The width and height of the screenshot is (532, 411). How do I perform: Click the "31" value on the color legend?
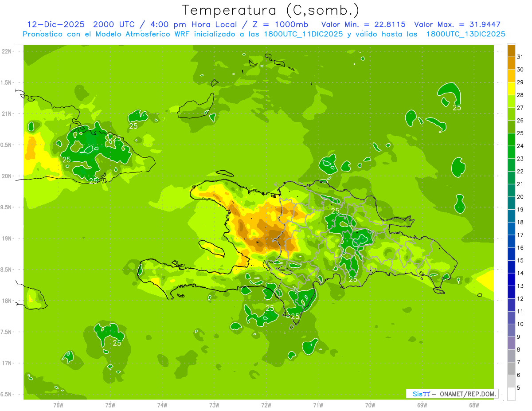point(521,57)
